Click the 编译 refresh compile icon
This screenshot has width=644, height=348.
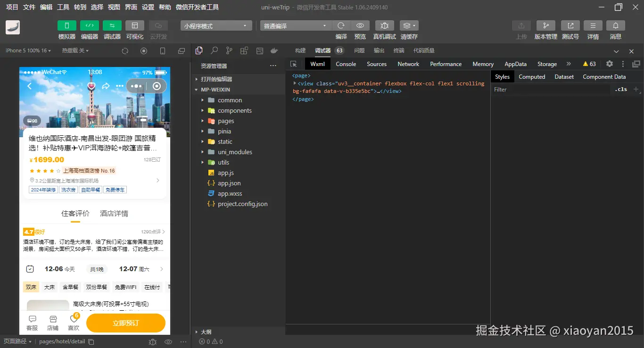pyautogui.click(x=341, y=25)
